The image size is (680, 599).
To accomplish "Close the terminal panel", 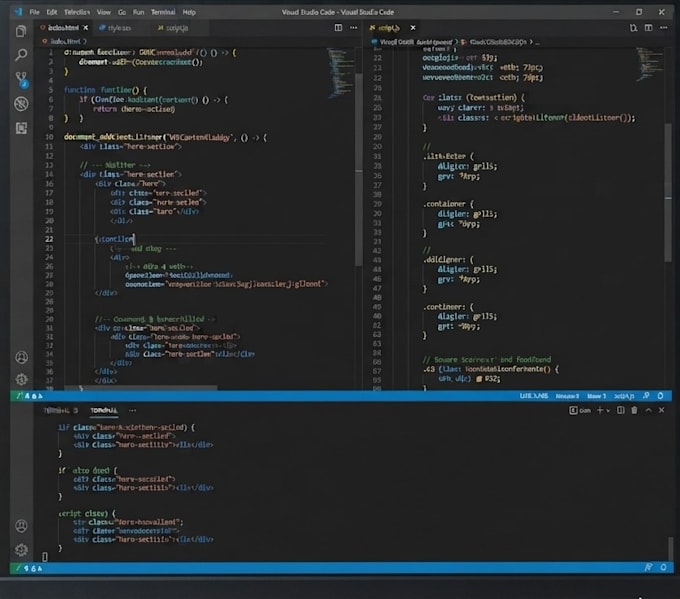I will [x=661, y=410].
